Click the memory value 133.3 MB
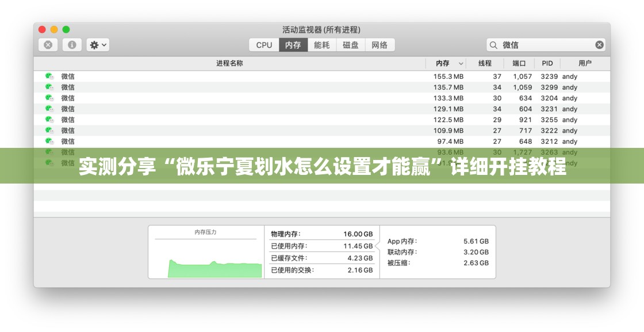The width and height of the screenshot is (644, 332). pyautogui.click(x=448, y=98)
